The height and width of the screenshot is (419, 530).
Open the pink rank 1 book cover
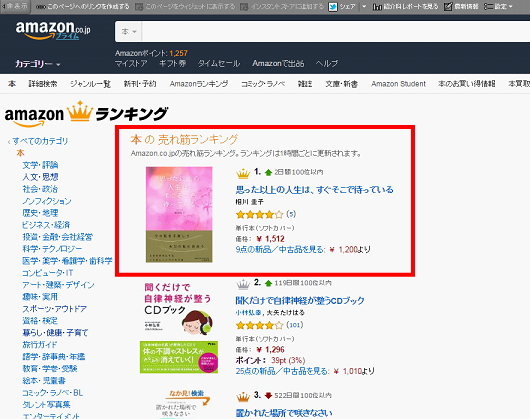click(x=179, y=214)
